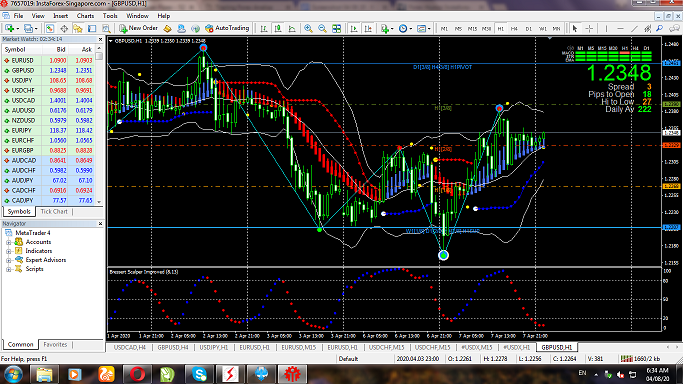This screenshot has height=384, width=683.
Task: Open Skype from the taskbar
Action: tap(199, 374)
